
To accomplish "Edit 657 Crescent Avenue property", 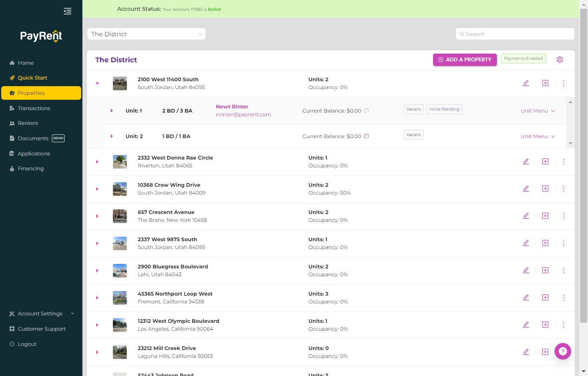I will (526, 216).
